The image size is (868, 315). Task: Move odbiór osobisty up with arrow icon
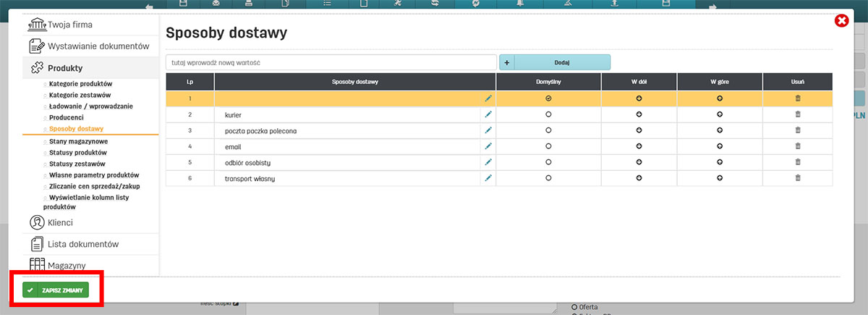pyautogui.click(x=720, y=162)
